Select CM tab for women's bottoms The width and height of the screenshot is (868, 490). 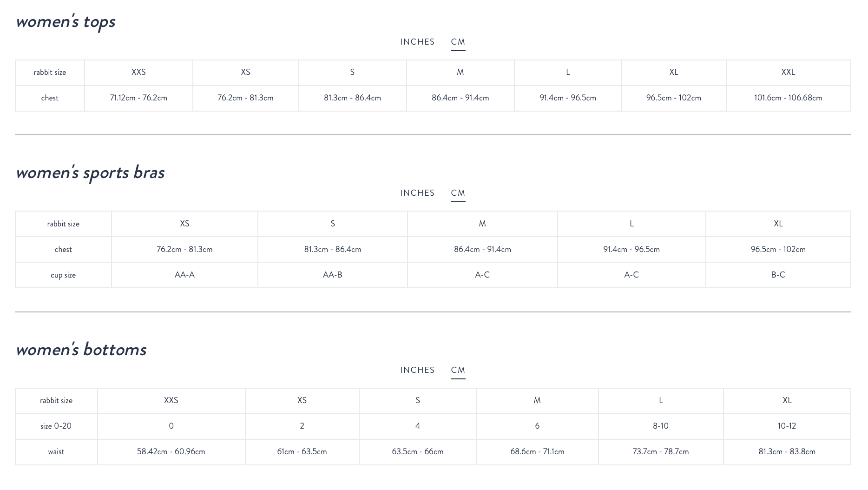click(x=458, y=370)
